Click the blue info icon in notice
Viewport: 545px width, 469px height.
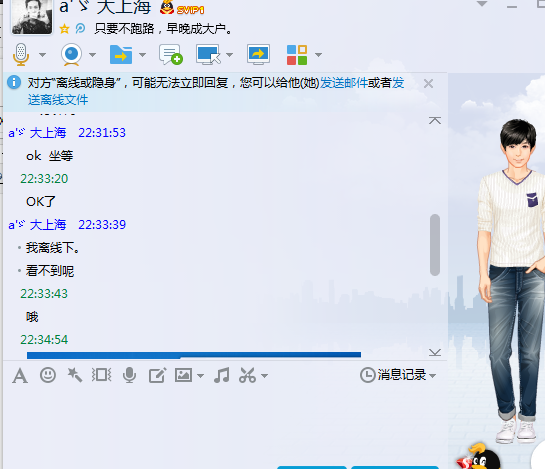click(x=14, y=83)
